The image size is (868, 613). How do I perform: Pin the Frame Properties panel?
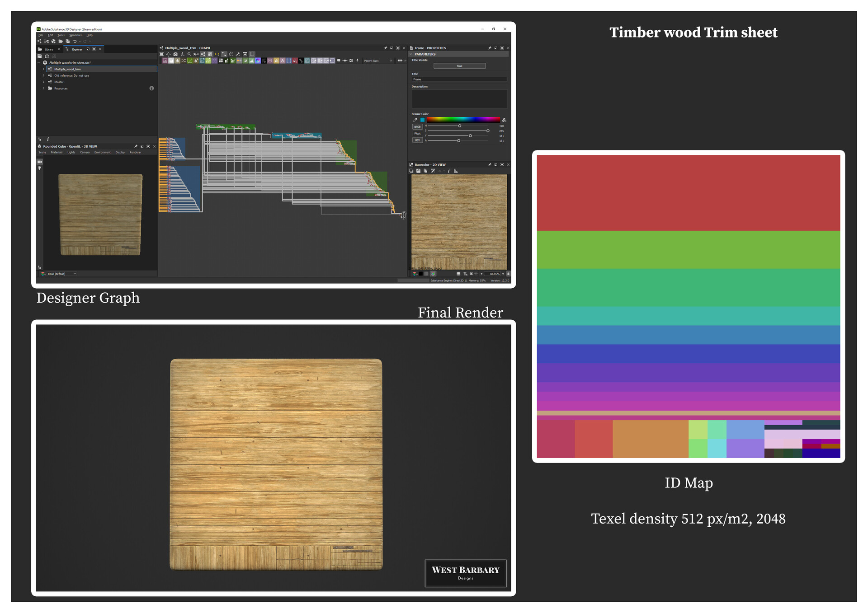[490, 48]
